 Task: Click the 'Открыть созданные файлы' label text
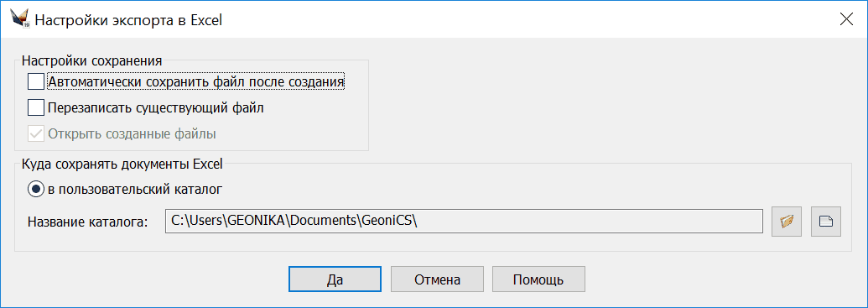pos(132,133)
